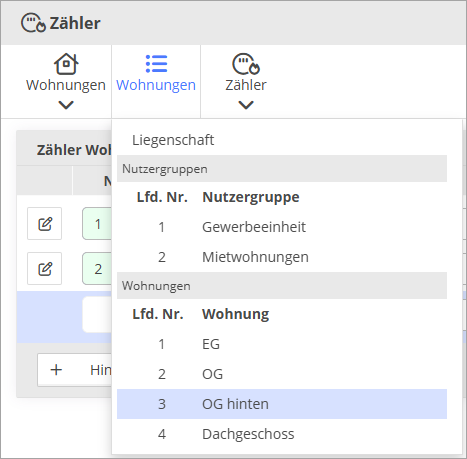Choose highlighted OG hinten entry

click(x=282, y=404)
